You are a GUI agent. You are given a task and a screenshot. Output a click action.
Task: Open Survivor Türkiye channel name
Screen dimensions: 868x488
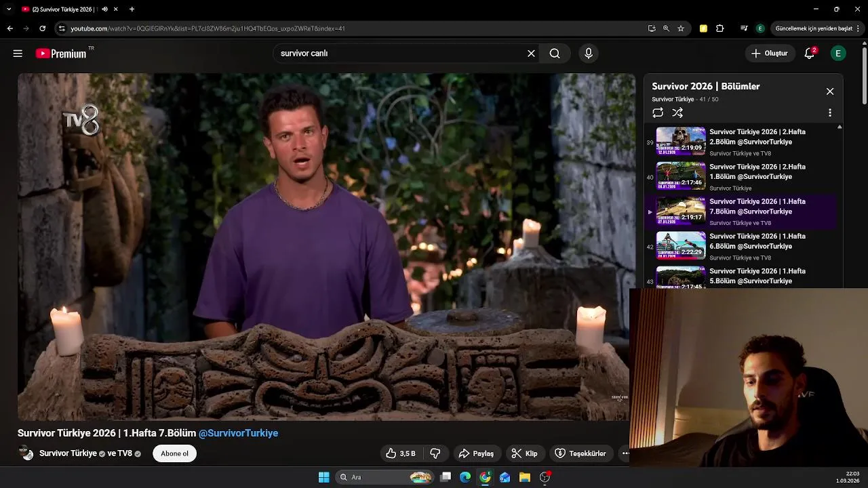tap(68, 453)
